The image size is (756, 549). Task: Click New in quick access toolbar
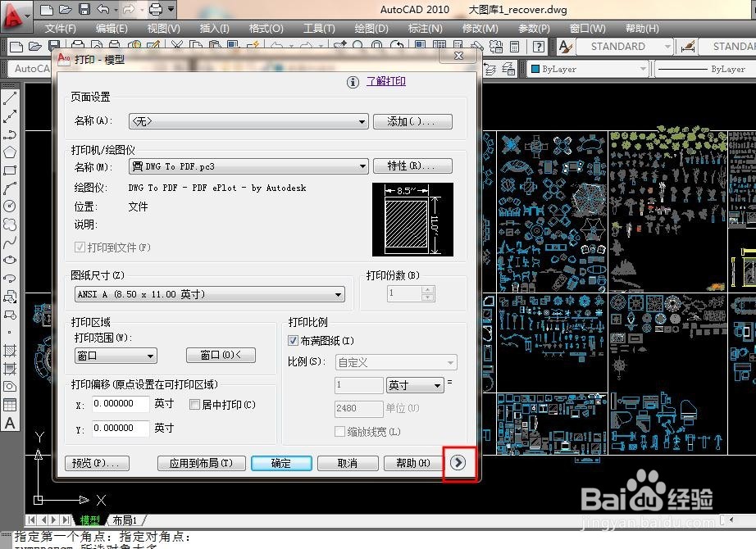pyautogui.click(x=46, y=9)
